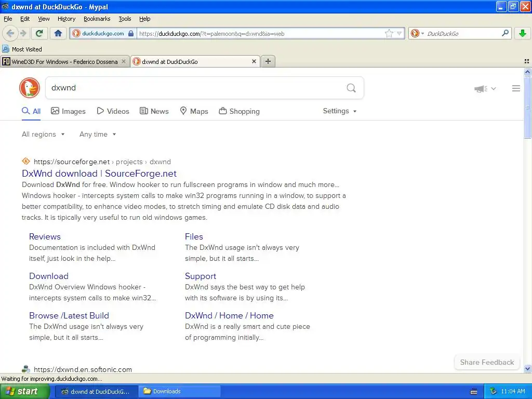Switch to News results
Viewport: 532px width, 399px height.
(154, 111)
